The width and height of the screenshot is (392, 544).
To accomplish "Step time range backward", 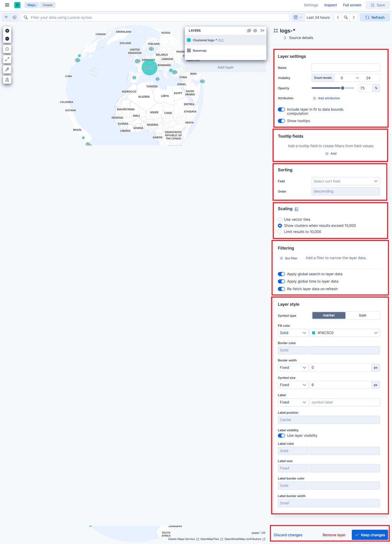I will [x=338, y=18].
